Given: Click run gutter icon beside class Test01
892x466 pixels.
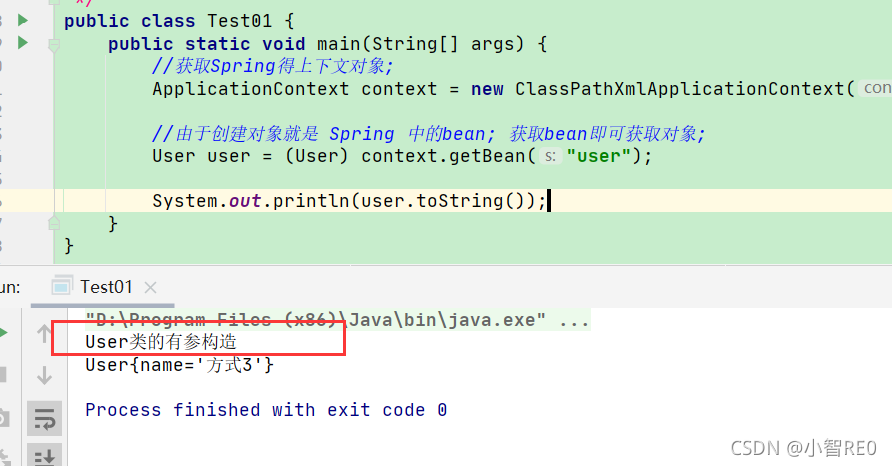Looking at the screenshot, I should 23,20.
